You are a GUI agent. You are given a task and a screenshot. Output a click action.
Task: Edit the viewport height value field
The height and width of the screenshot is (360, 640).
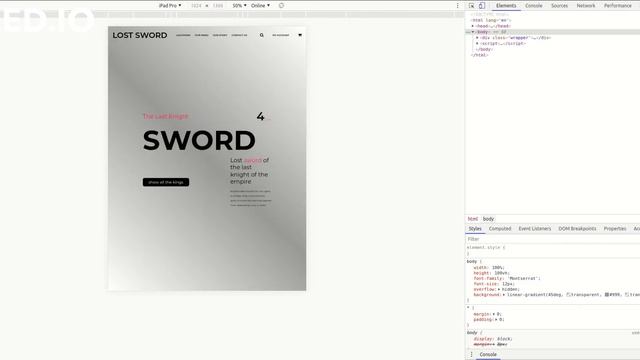click(218, 6)
